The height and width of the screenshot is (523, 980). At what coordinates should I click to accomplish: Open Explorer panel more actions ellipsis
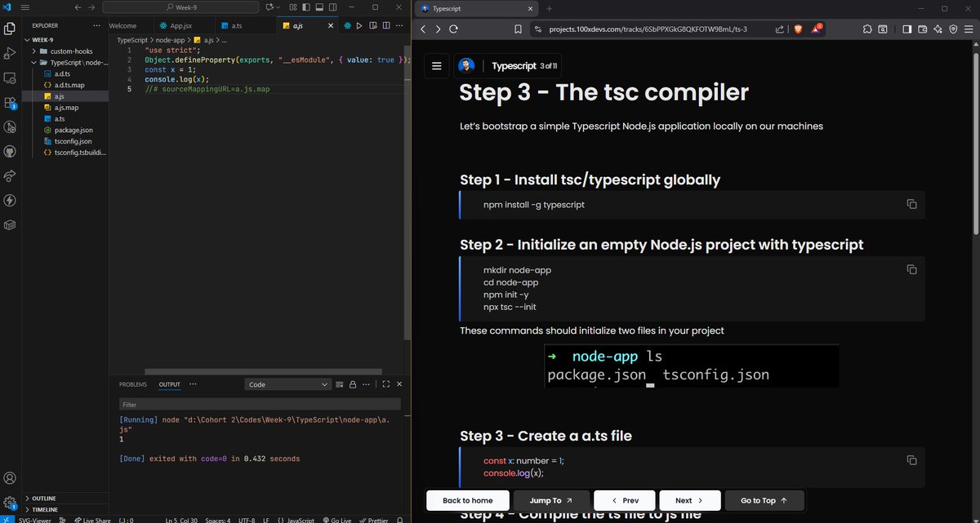coord(97,25)
